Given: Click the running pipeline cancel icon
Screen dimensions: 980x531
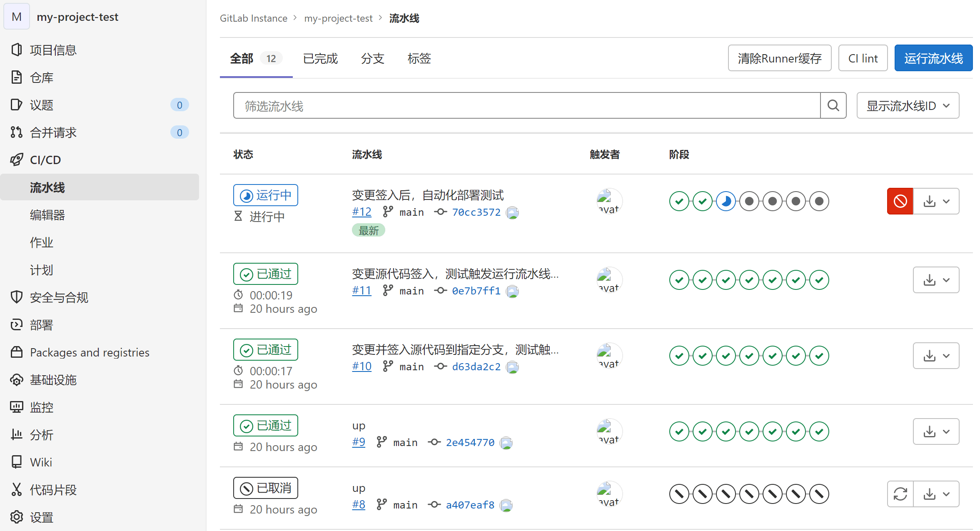Looking at the screenshot, I should tap(900, 201).
